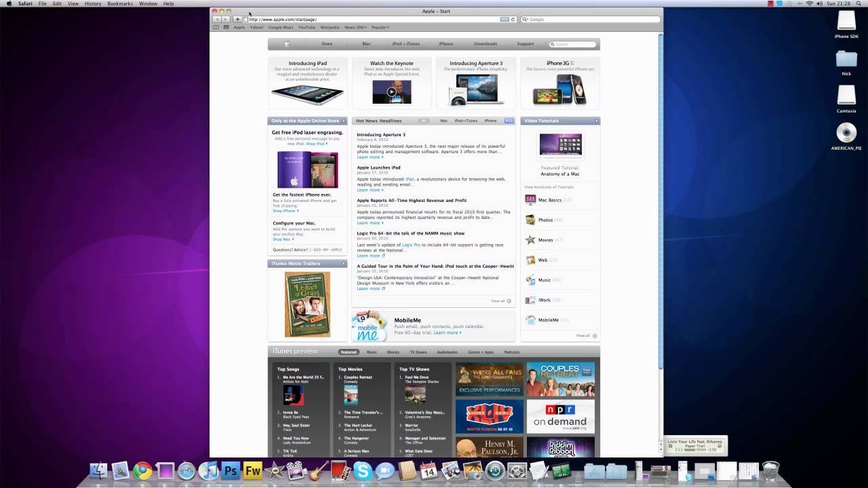Go to the Store page
Screen dimensions: 868x488
coord(327,44)
